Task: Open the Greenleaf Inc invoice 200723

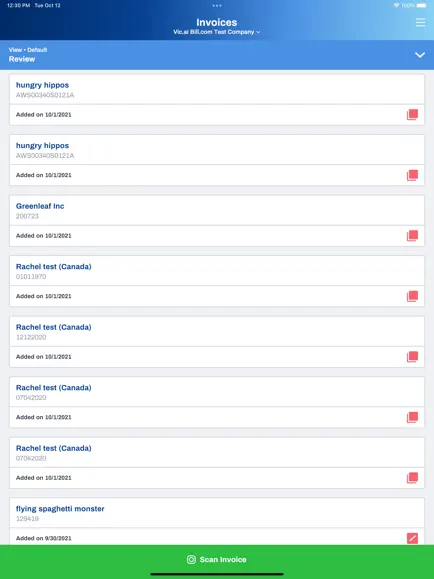Action: click(217, 210)
